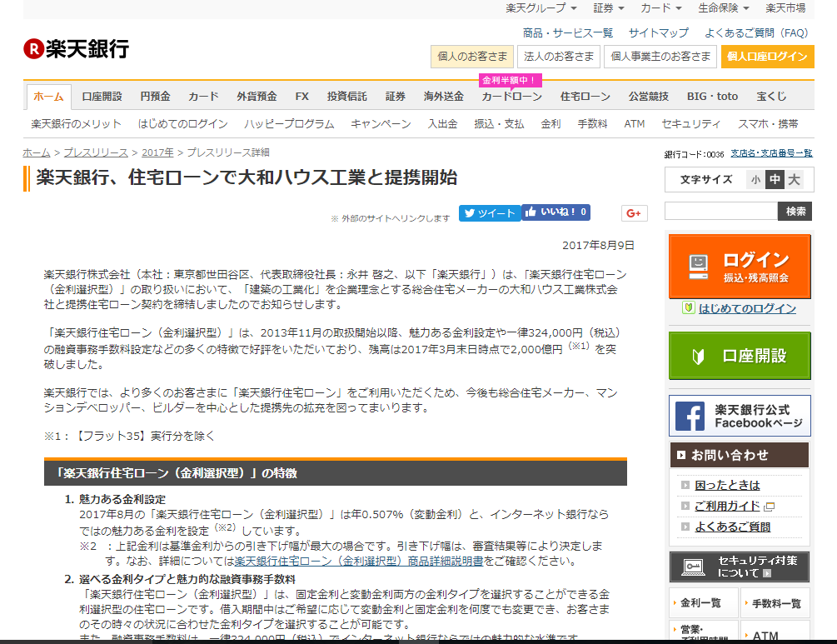This screenshot has height=644, width=837.
Task: Open よくあるご質問 sidebar link
Action: pyautogui.click(x=733, y=527)
